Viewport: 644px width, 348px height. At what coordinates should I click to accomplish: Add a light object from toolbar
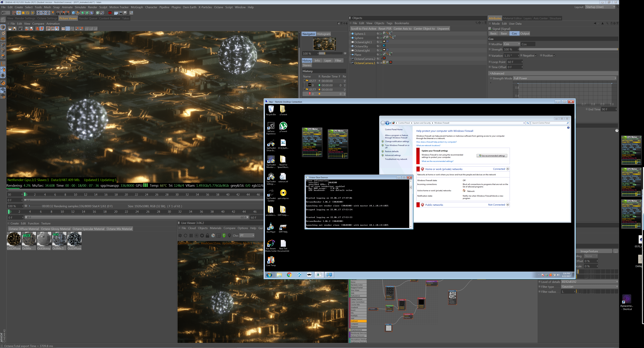pyautogui.click(x=125, y=13)
